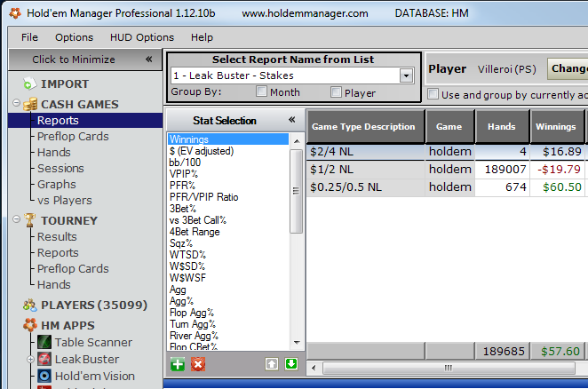Open vs Players in Cash Games
This screenshot has height=389, width=588.
click(64, 201)
